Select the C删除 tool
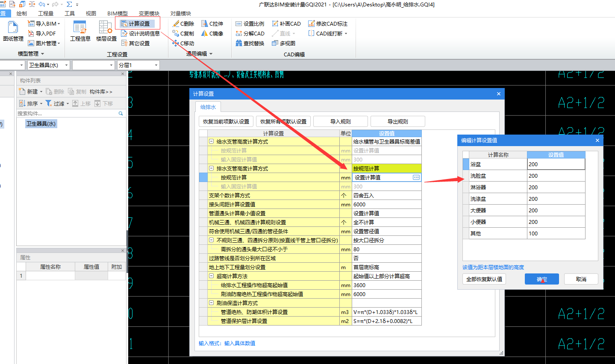 coord(183,23)
